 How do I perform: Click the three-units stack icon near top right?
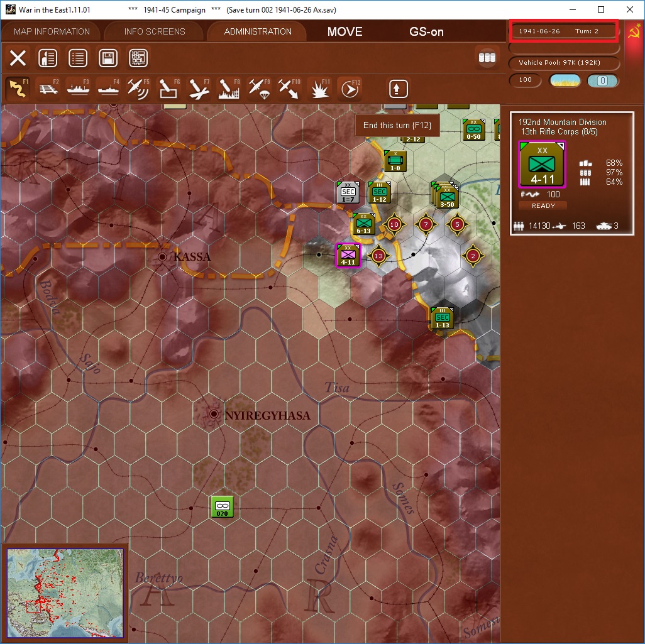(487, 58)
